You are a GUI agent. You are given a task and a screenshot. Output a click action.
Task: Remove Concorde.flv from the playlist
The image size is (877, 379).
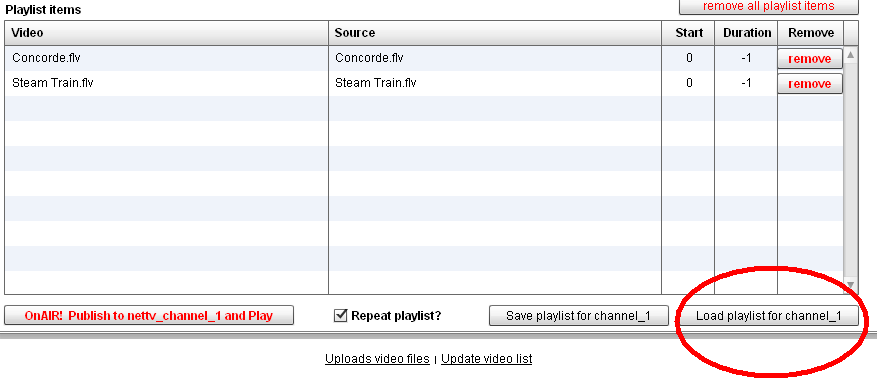(x=809, y=59)
